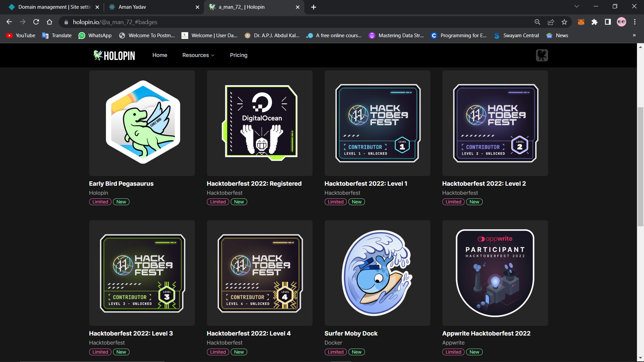Open the Chrome profile avatar
Viewport: 644px width, 362px height.
click(x=622, y=22)
